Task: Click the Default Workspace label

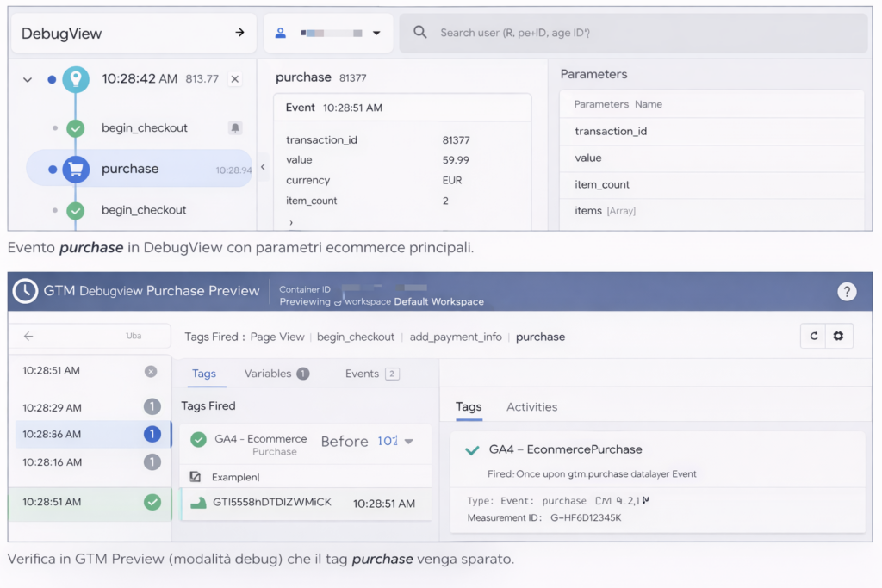Action: (x=438, y=302)
